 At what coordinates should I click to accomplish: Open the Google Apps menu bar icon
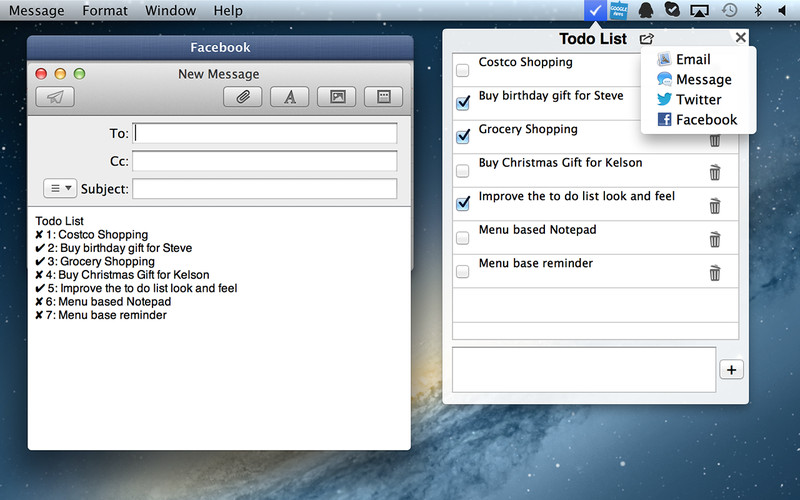click(619, 11)
